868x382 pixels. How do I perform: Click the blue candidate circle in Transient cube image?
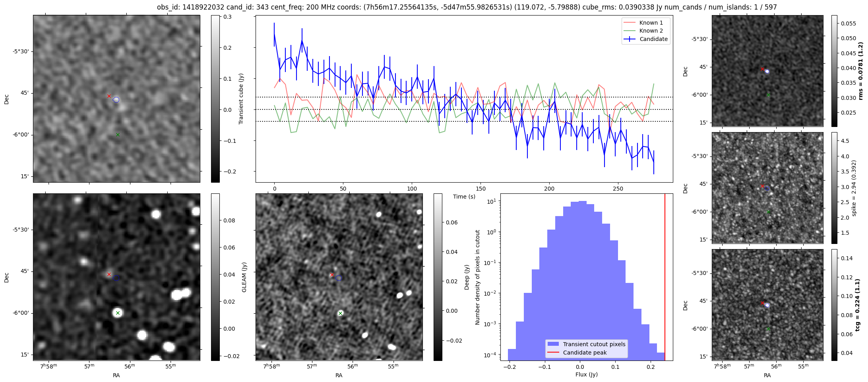[x=116, y=99]
